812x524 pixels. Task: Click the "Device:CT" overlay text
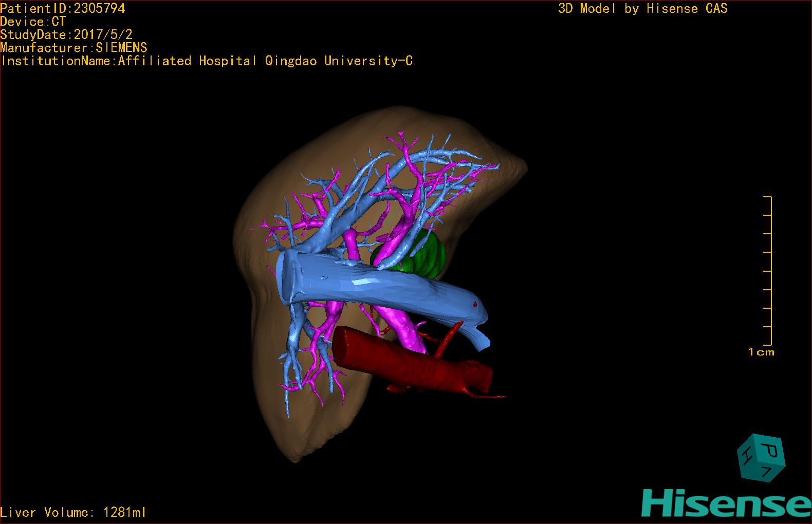[33, 22]
